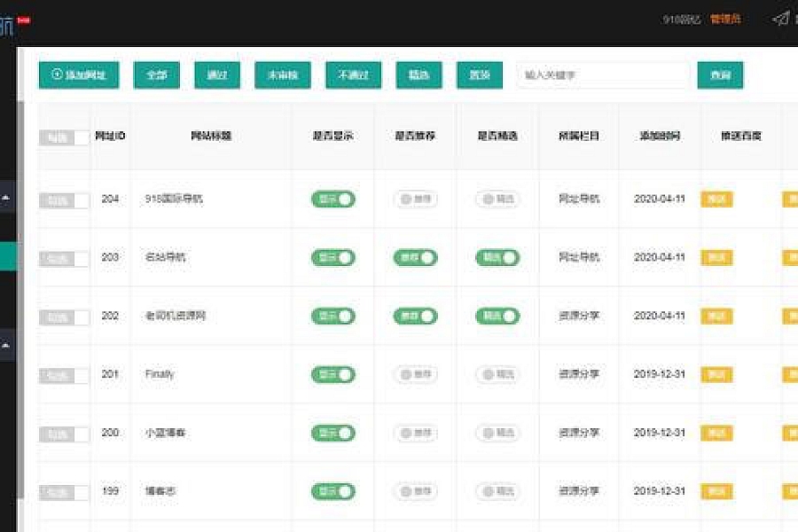Click the ID cell 200

click(x=110, y=433)
